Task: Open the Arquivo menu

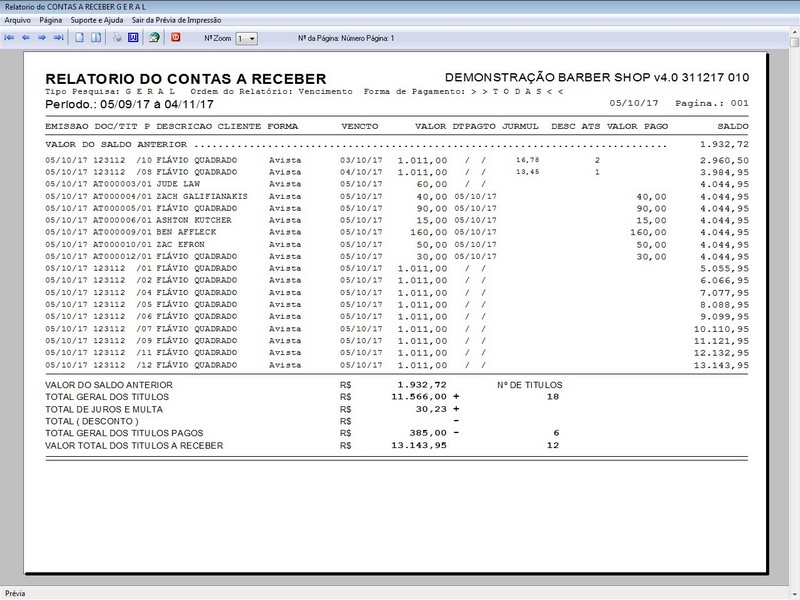Action: click(x=17, y=20)
